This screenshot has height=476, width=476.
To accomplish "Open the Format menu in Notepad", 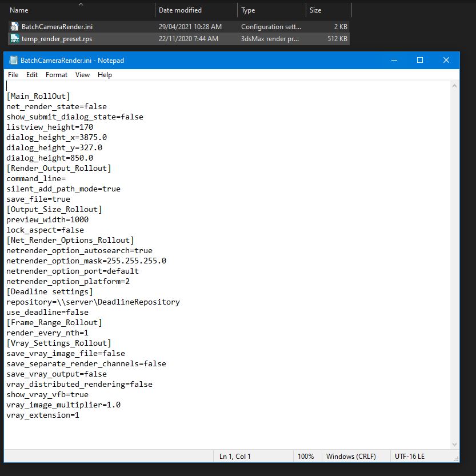I will pos(57,75).
